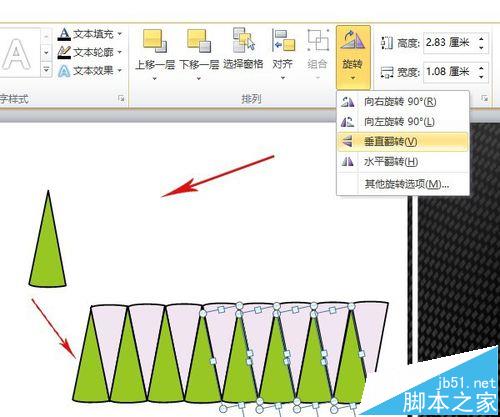Click the Bring Forward (上移一层) icon
The height and width of the screenshot is (417, 500).
pos(155,41)
